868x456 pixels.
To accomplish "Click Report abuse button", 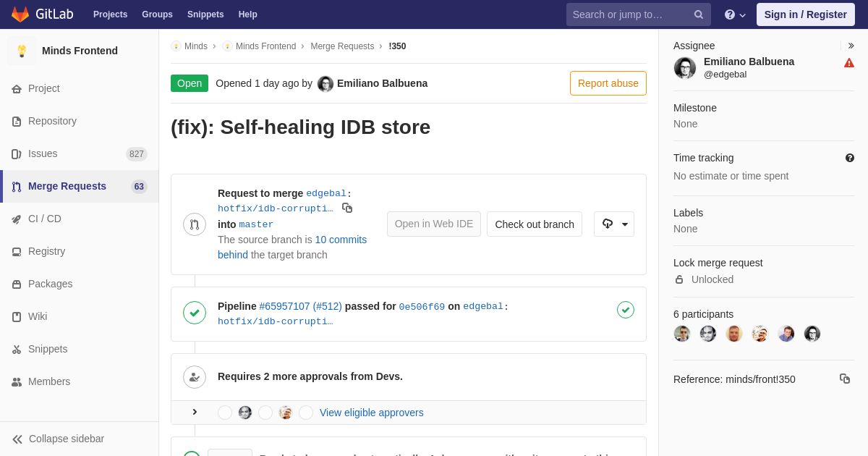I will point(608,83).
